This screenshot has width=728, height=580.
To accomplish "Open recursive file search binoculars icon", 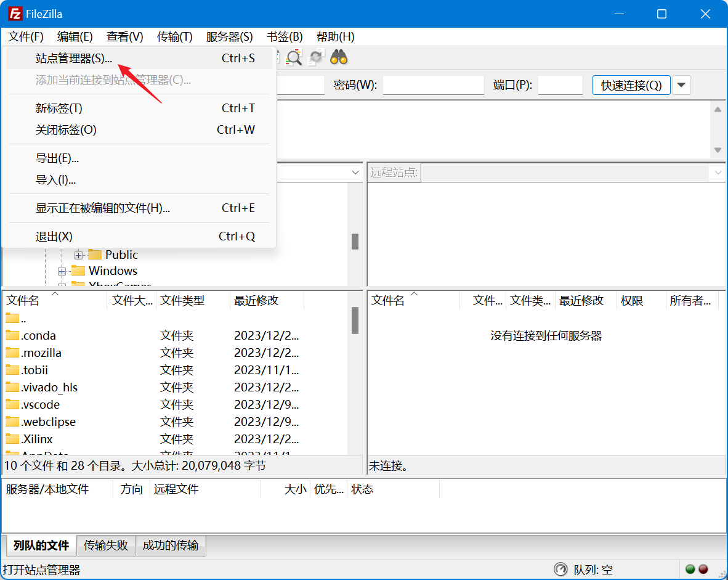I will point(339,57).
